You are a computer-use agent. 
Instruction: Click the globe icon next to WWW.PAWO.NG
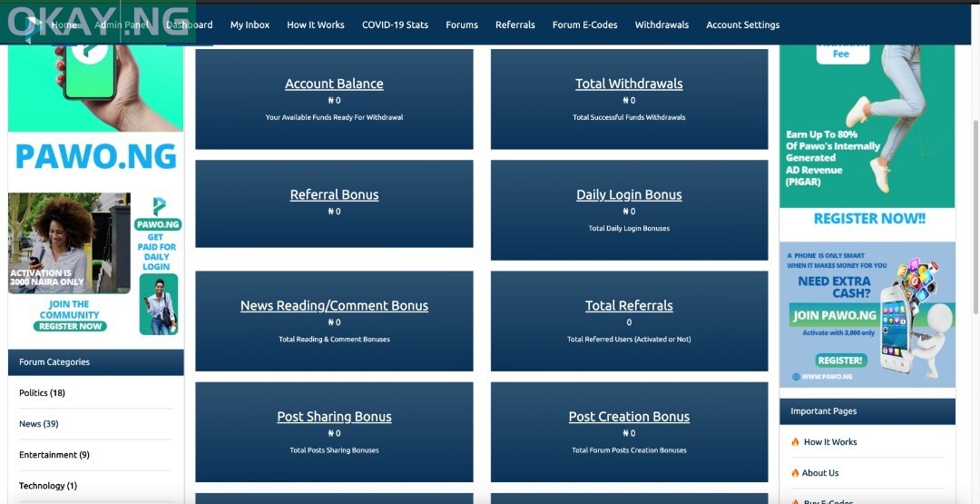[795, 376]
